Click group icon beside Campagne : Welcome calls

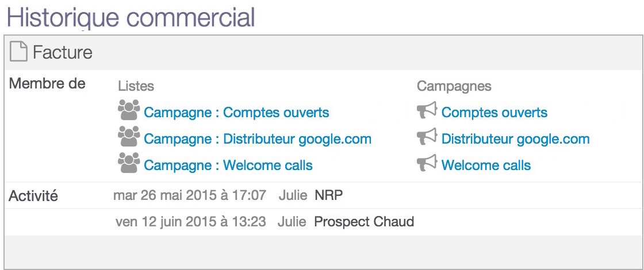(129, 163)
